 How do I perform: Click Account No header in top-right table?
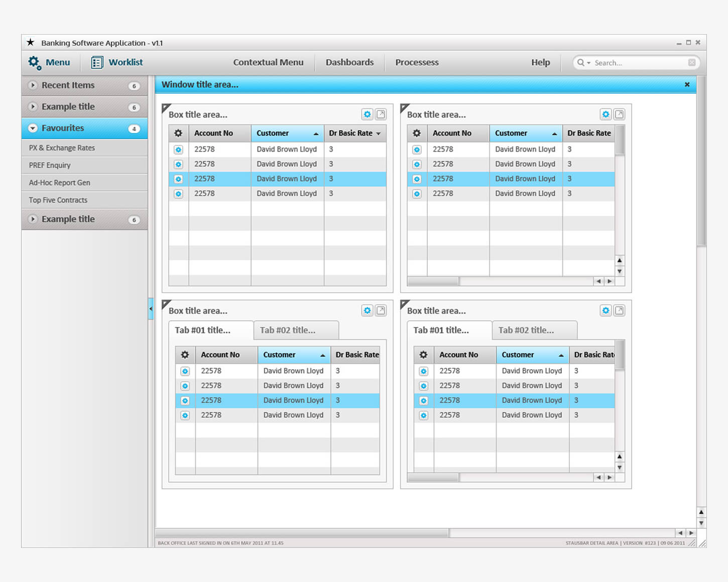pos(458,133)
